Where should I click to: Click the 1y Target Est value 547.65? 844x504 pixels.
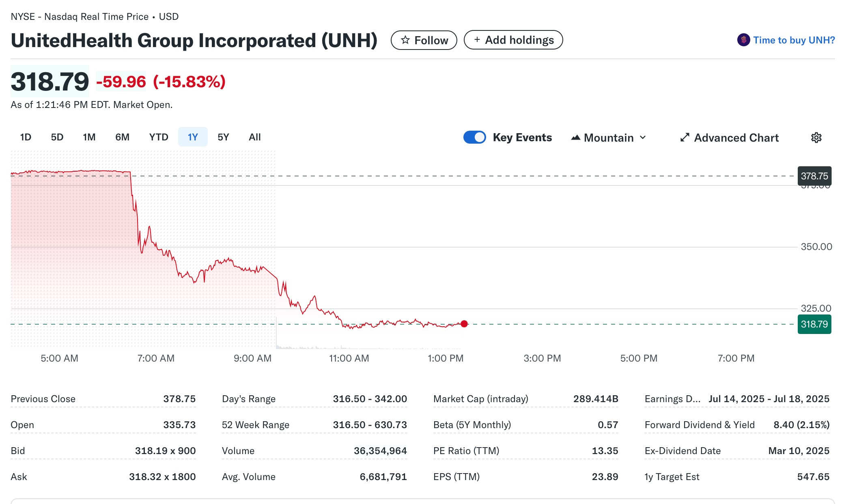click(813, 477)
